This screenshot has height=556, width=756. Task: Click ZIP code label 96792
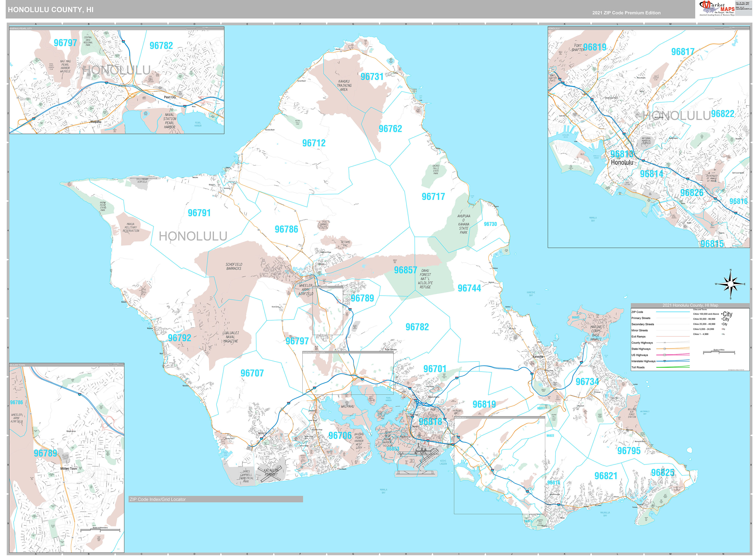coord(180,338)
